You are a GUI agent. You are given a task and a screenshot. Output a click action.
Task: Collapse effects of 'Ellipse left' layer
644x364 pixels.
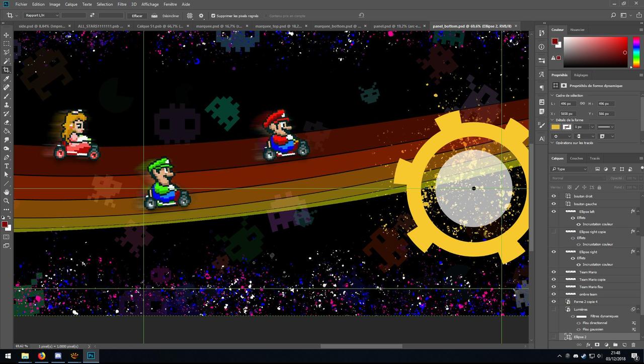tap(638, 212)
